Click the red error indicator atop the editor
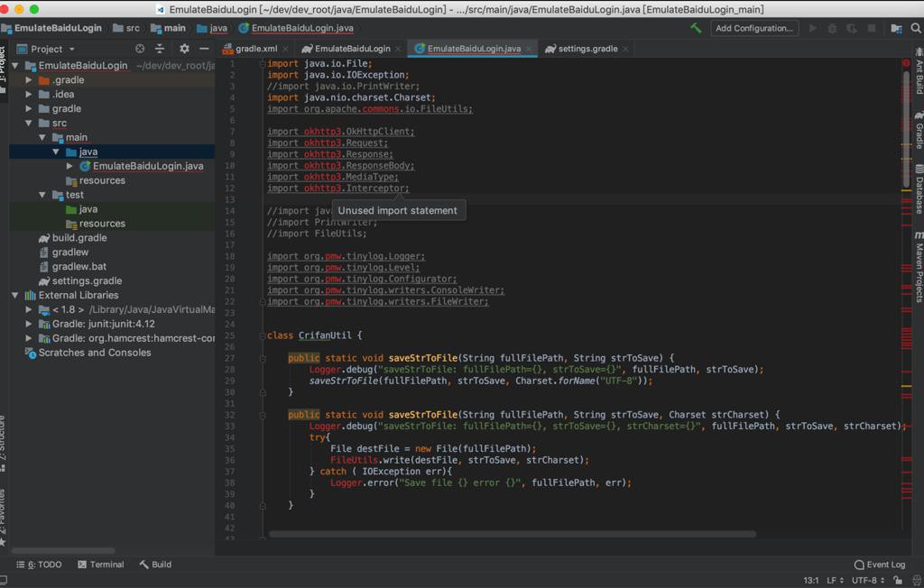 (x=906, y=64)
